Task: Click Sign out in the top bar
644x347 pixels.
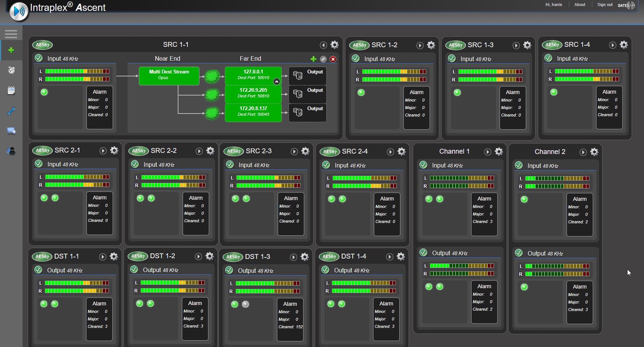Action: pos(605,4)
